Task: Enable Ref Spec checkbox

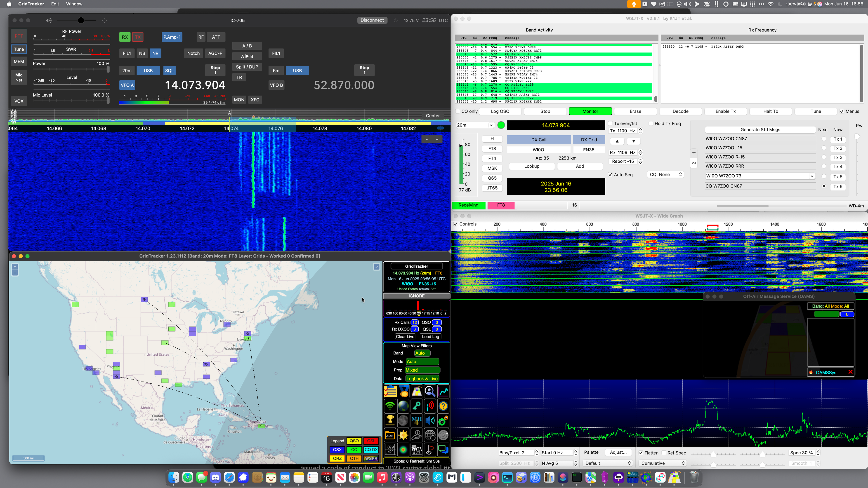Action: tap(664, 453)
